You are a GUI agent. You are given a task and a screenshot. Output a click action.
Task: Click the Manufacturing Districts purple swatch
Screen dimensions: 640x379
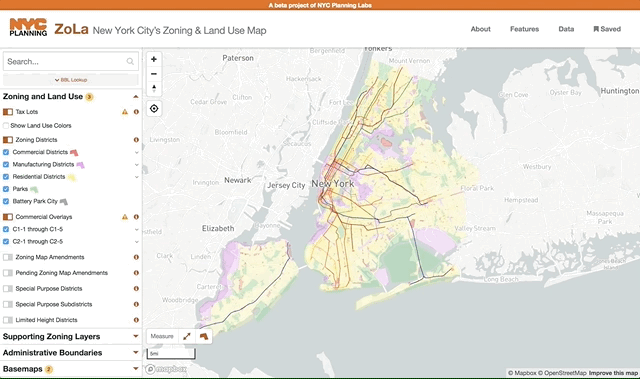80,165
